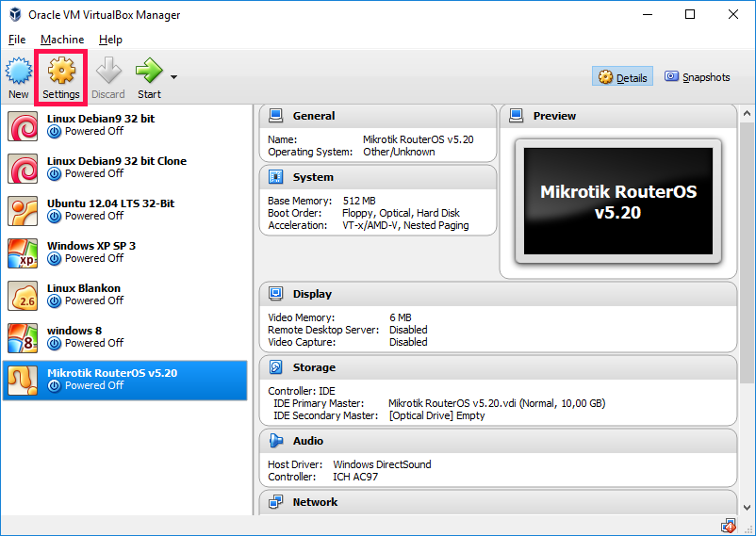756x536 pixels.
Task: Click the Mikrotik RouterOS v5.20 VM icon
Action: click(23, 381)
